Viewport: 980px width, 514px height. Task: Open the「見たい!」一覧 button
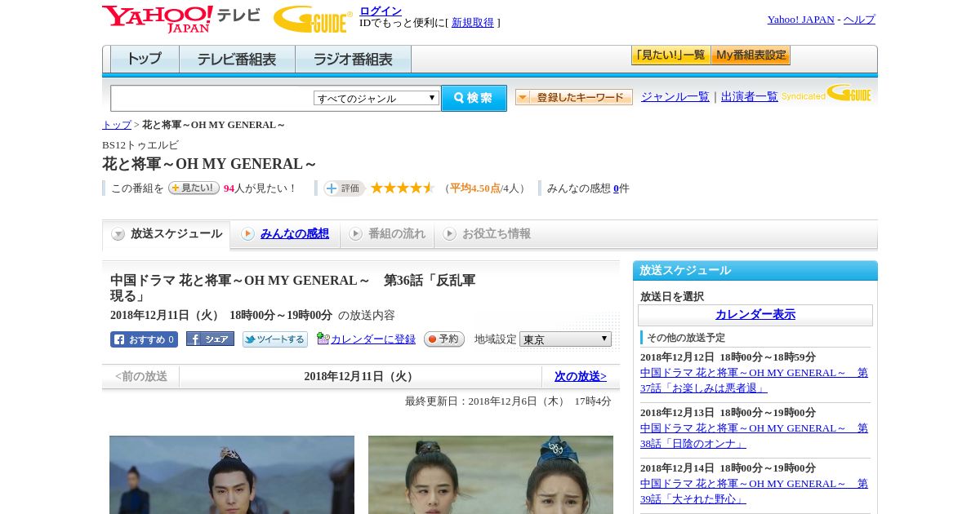point(670,55)
